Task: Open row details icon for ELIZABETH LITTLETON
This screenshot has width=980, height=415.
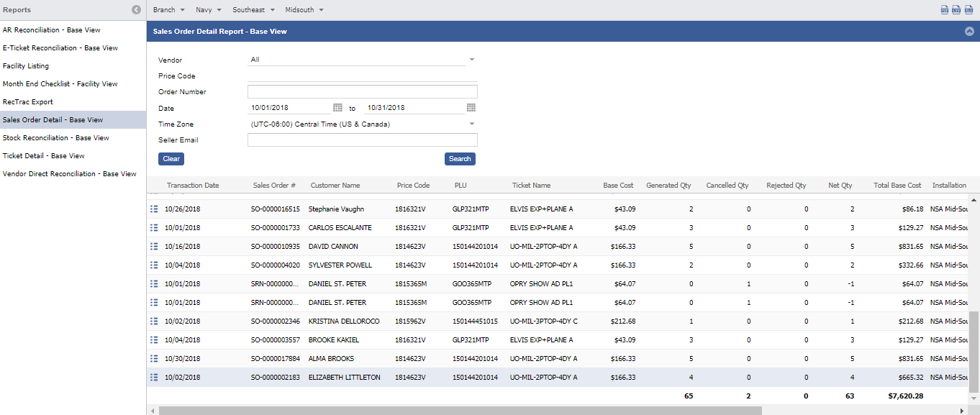Action: pos(154,377)
